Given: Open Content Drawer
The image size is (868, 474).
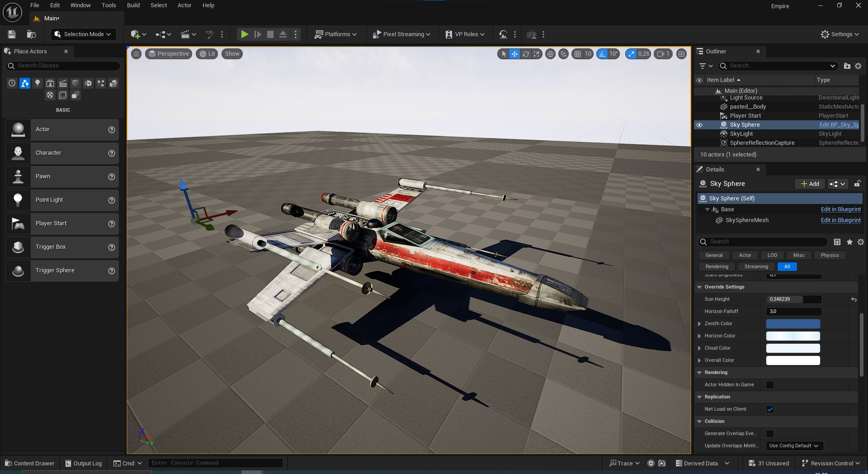Looking at the screenshot, I should (30, 464).
